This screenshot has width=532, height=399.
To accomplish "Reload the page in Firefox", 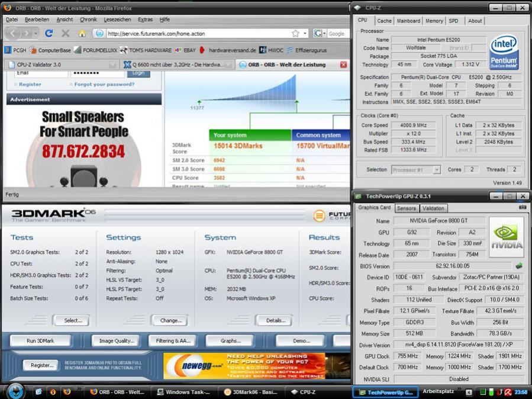I will [49, 33].
